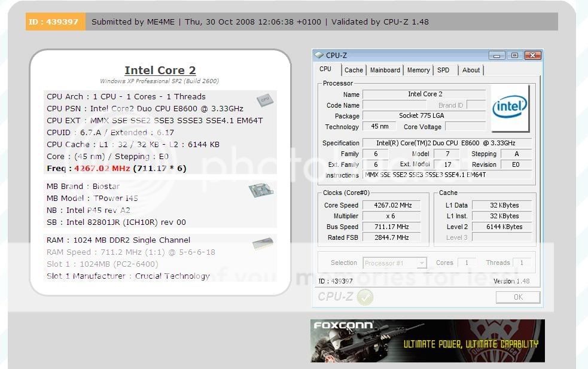
Task: Open the Mainboard tab
Action: click(x=385, y=70)
